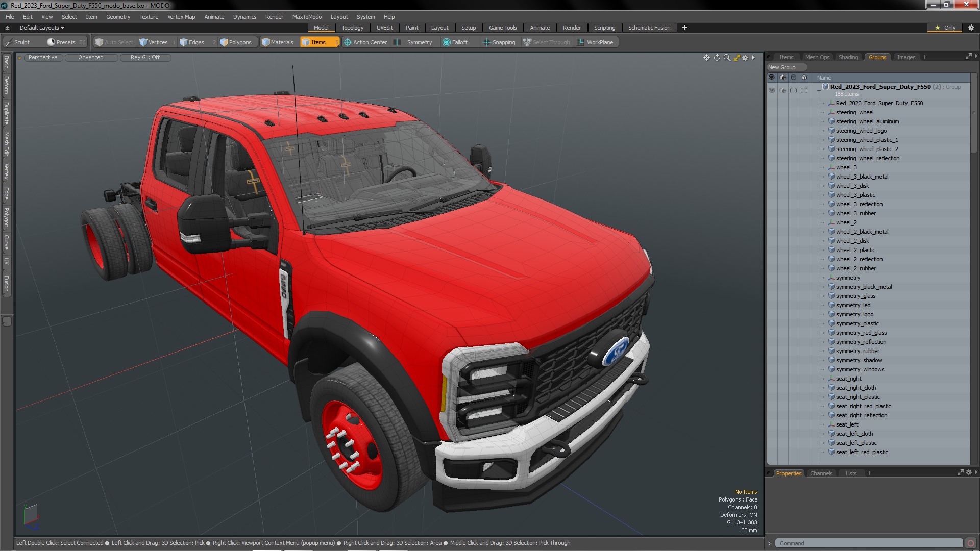980x551 pixels.
Task: Expand the Groups panel to full size icon
Action: (x=968, y=57)
